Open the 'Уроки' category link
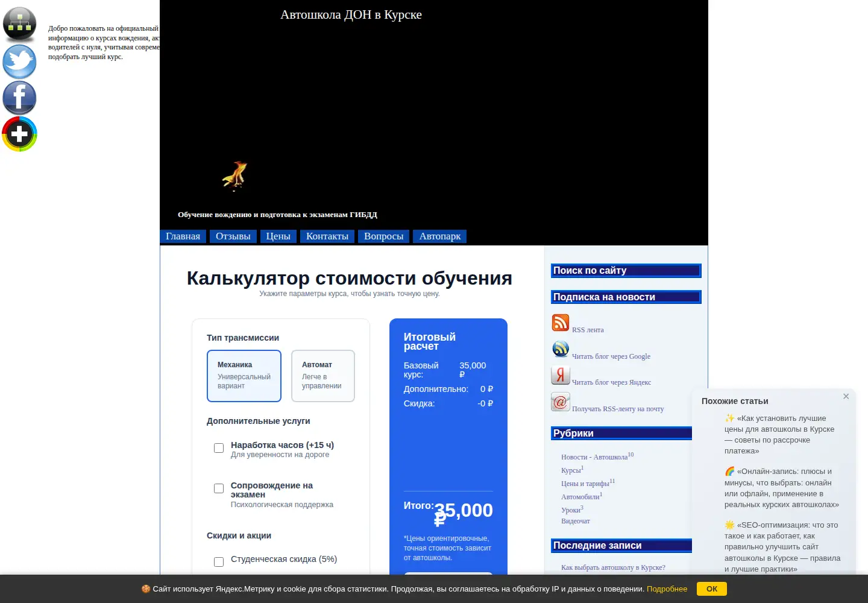868x603 pixels. (x=571, y=510)
